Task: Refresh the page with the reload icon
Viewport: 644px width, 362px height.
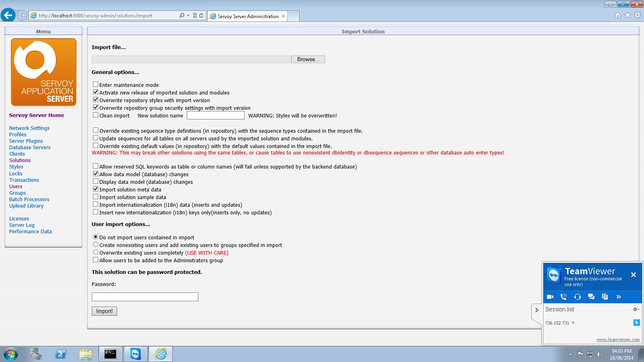Action: tap(201, 15)
